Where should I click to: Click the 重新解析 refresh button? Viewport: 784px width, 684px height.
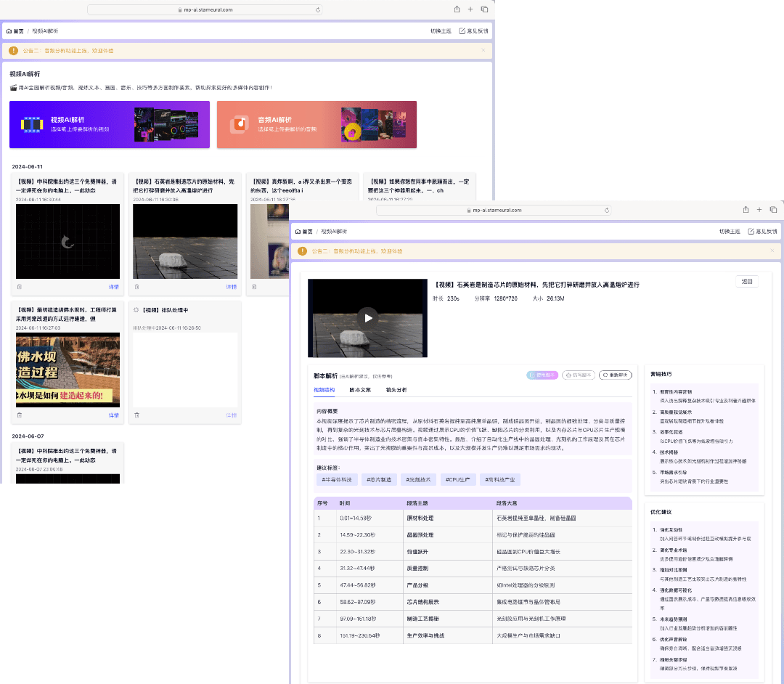pyautogui.click(x=616, y=375)
